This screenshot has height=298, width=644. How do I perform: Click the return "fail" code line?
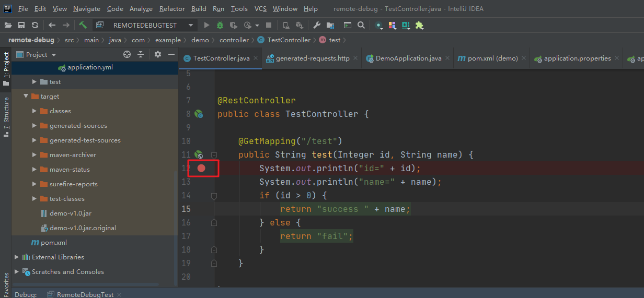317,236
